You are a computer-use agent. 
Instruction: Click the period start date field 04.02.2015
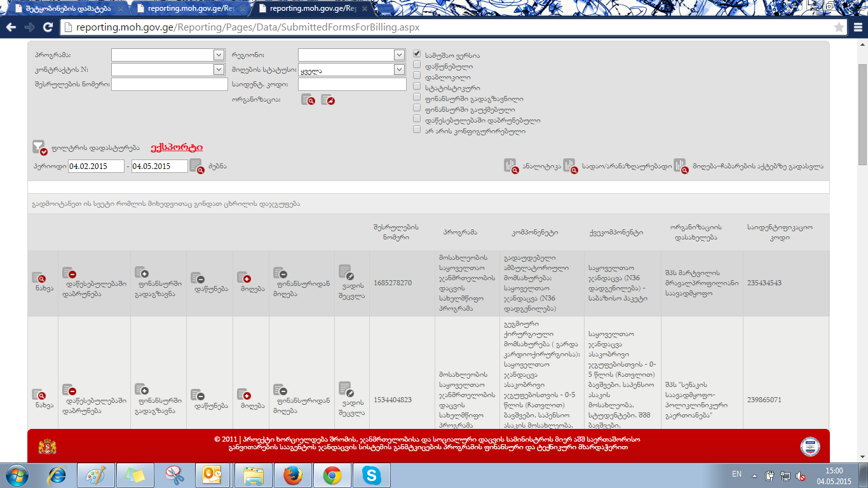click(96, 166)
